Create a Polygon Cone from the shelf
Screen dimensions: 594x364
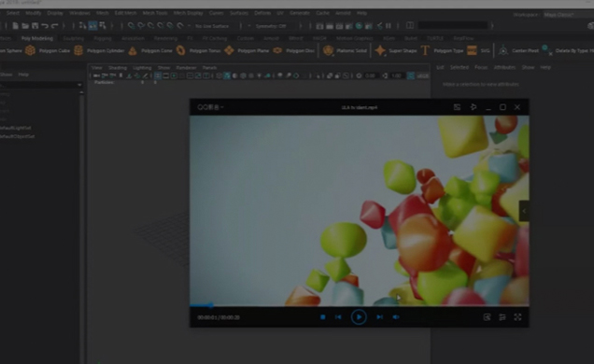(133, 50)
